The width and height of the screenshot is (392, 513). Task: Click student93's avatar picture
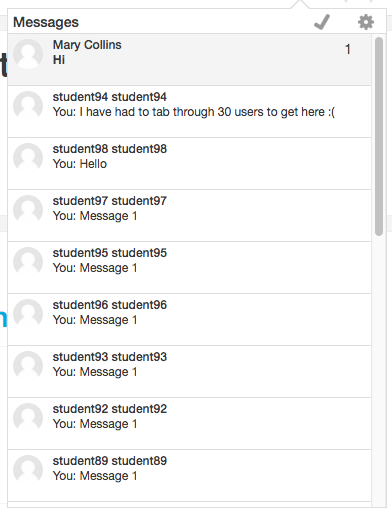pos(28,366)
